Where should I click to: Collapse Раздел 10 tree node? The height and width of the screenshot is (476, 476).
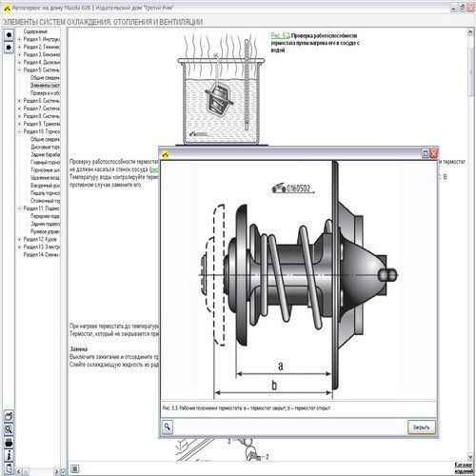20,131
